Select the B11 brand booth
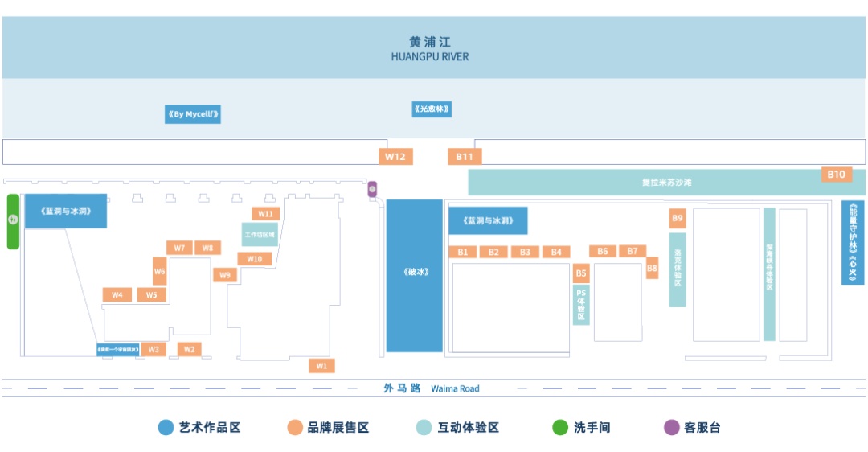Viewport: 868px width, 452px height. tap(465, 157)
